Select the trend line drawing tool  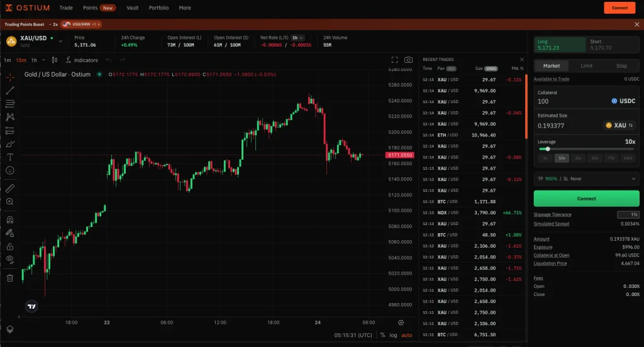(10, 91)
